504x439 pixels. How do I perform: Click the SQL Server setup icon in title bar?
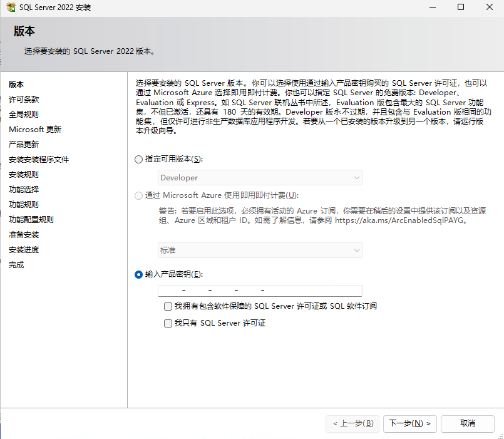[11, 7]
